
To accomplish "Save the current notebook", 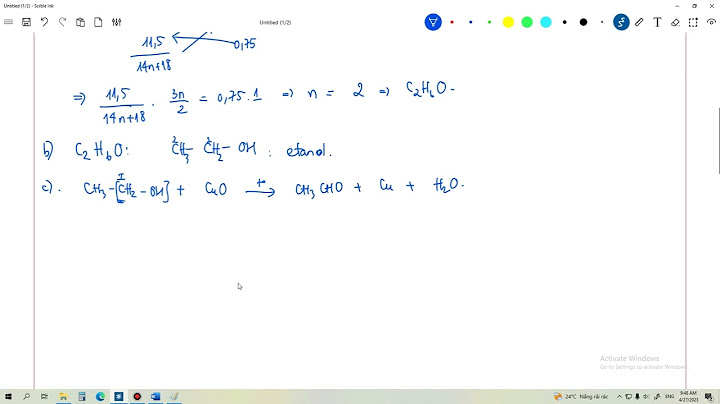I will [27, 22].
